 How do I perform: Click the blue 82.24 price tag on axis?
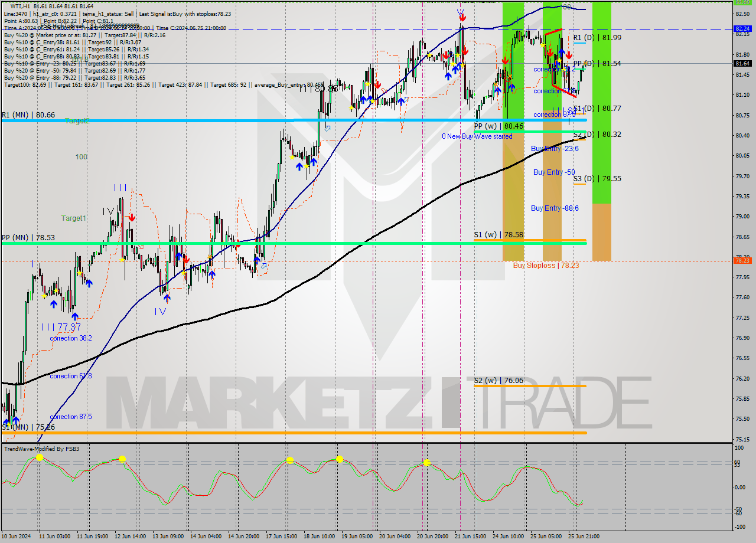[742, 28]
